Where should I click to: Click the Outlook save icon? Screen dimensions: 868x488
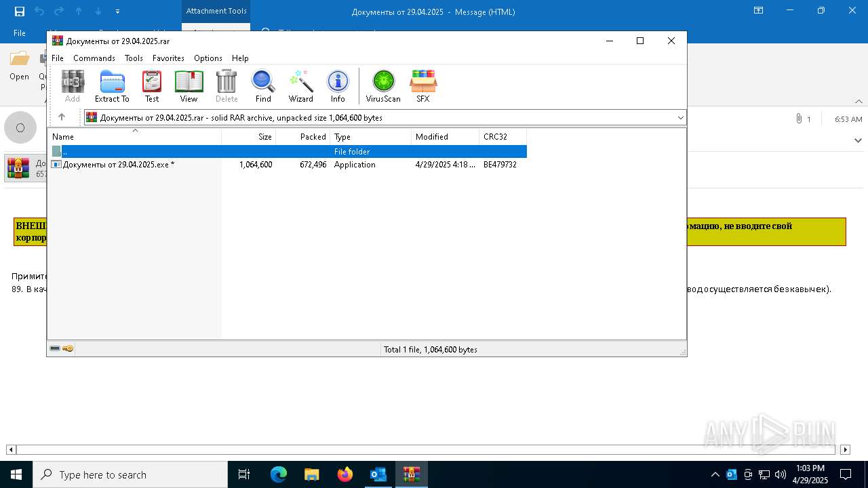(20, 11)
